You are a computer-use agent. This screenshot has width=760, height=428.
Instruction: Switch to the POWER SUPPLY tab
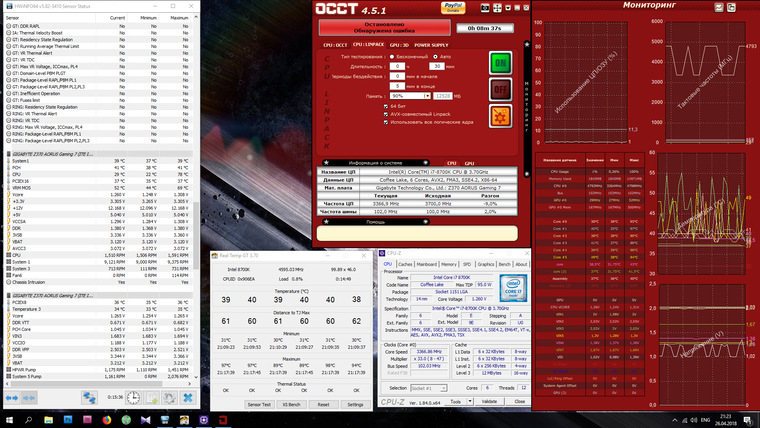(x=431, y=45)
